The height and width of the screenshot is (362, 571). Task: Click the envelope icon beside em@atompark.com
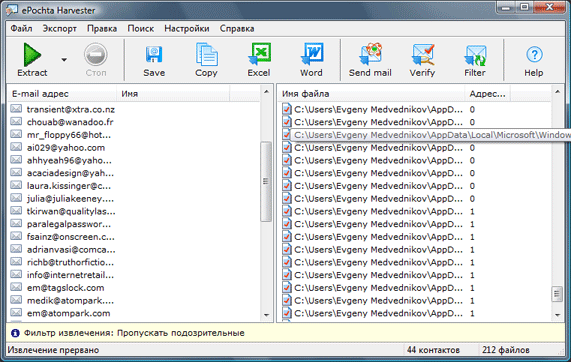16,312
